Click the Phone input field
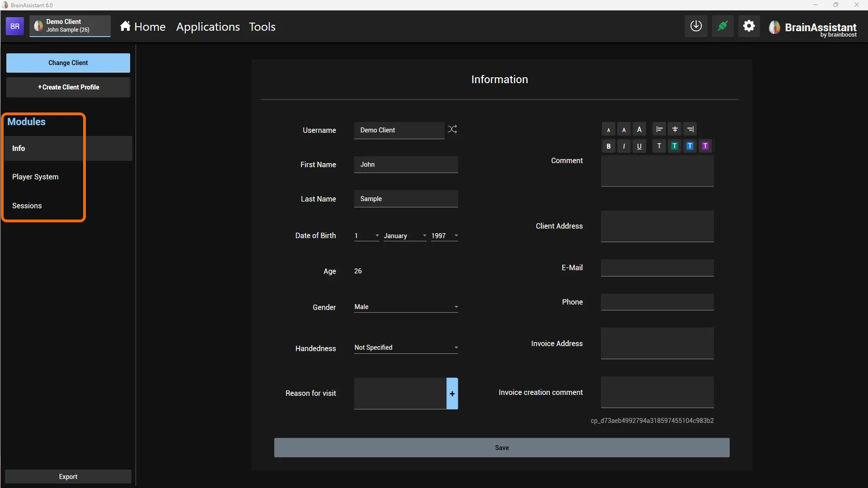Viewport: 868px width, 488px height. click(657, 302)
